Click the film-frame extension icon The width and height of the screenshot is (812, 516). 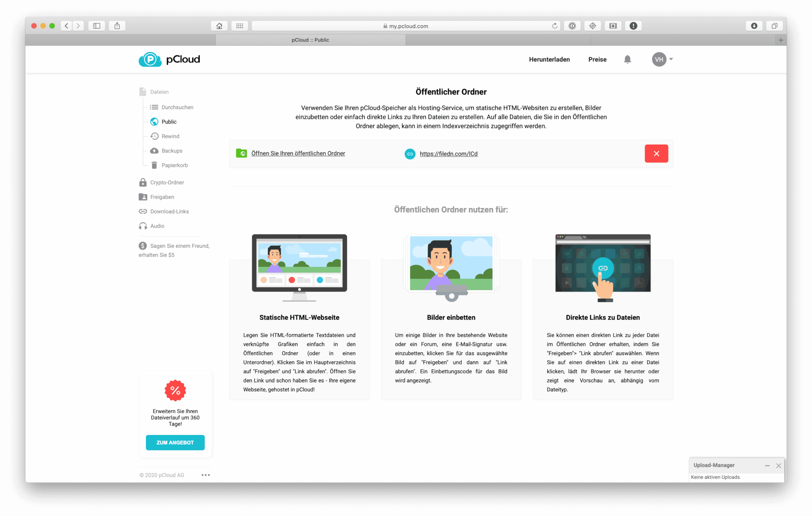[613, 26]
